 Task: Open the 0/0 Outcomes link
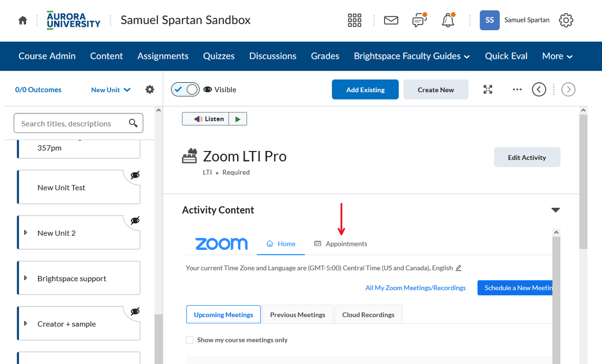click(x=39, y=90)
